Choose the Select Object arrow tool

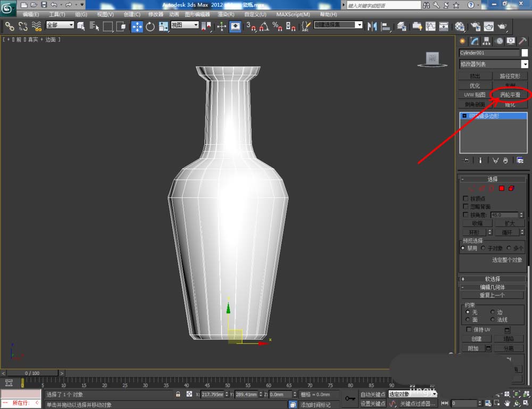81,26
